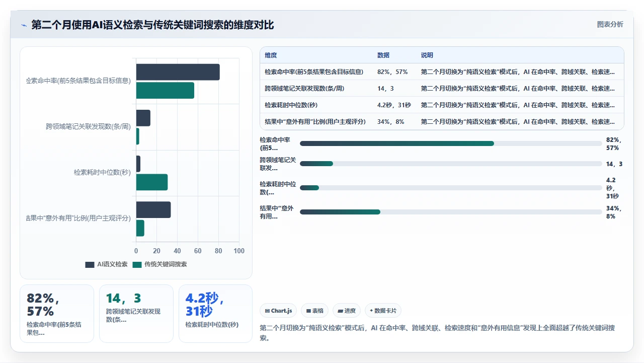Click the AI bar for 检索命中率 in chart
Image resolution: width=644 pixels, height=363 pixels.
tap(178, 72)
